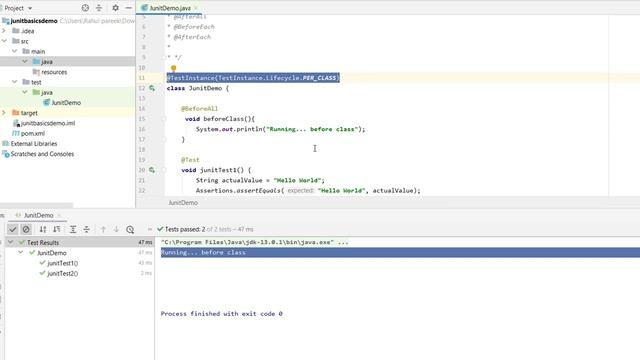
Task: Collapse the Test Results root node
Action: pos(11,242)
